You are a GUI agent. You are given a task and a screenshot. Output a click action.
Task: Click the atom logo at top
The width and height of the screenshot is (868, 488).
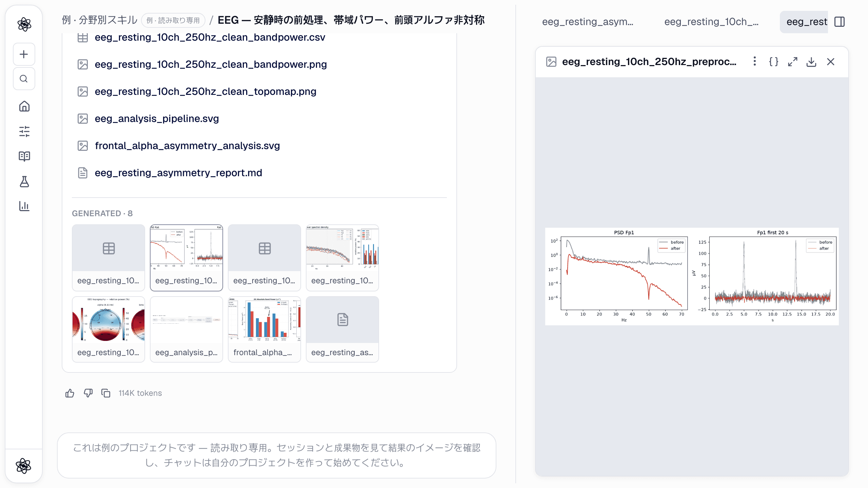[x=24, y=24]
